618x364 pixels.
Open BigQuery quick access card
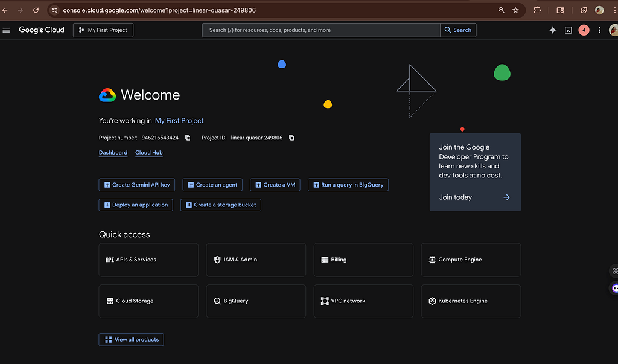tap(256, 301)
